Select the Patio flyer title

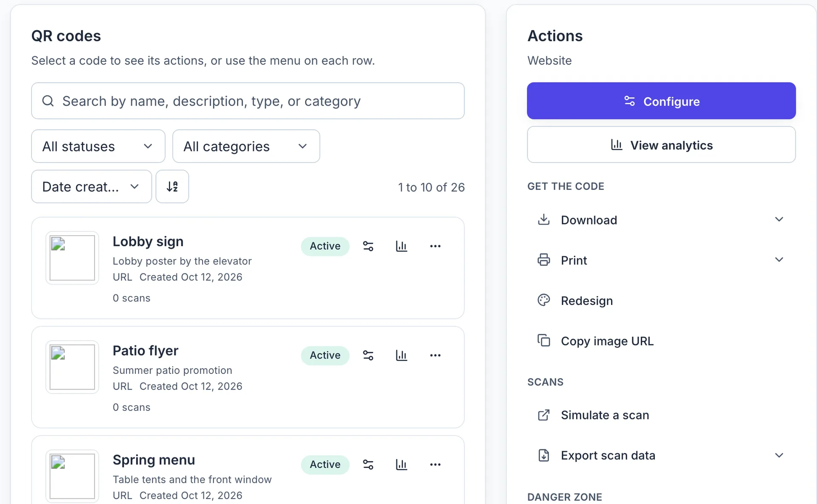(146, 351)
